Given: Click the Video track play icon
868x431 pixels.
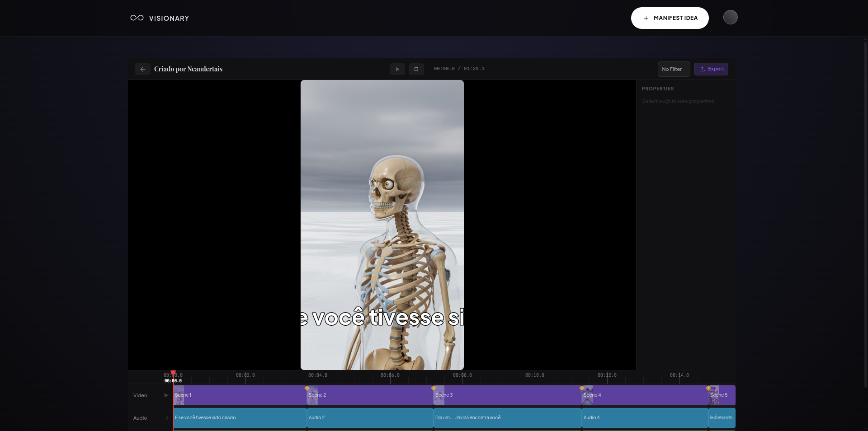Looking at the screenshot, I should [166, 395].
